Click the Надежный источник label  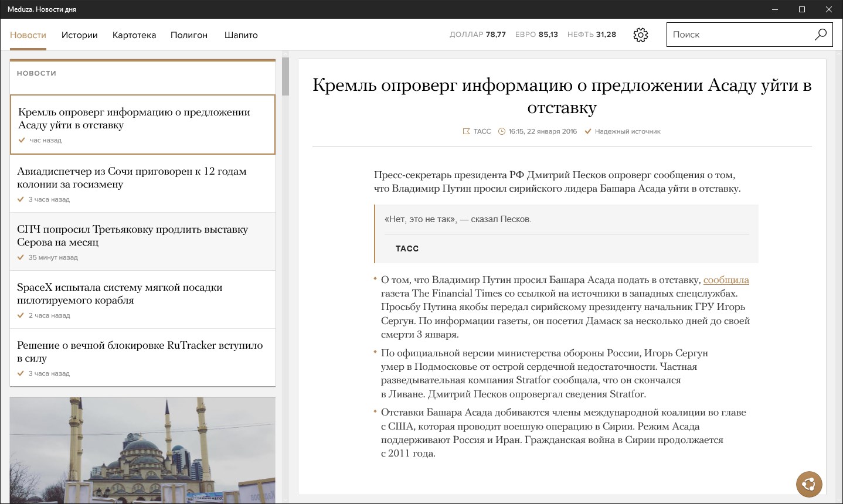(x=627, y=131)
